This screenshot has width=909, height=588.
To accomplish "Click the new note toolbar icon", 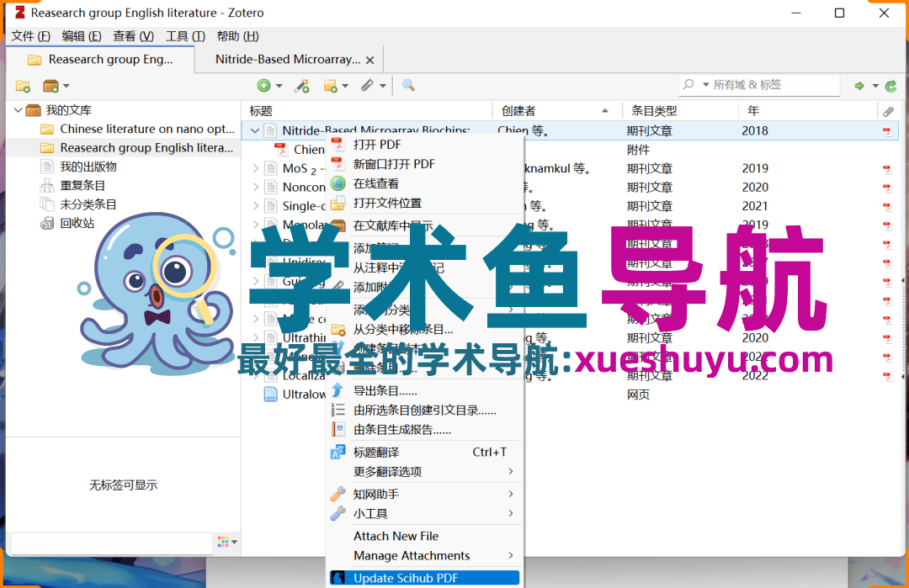I will [x=331, y=87].
